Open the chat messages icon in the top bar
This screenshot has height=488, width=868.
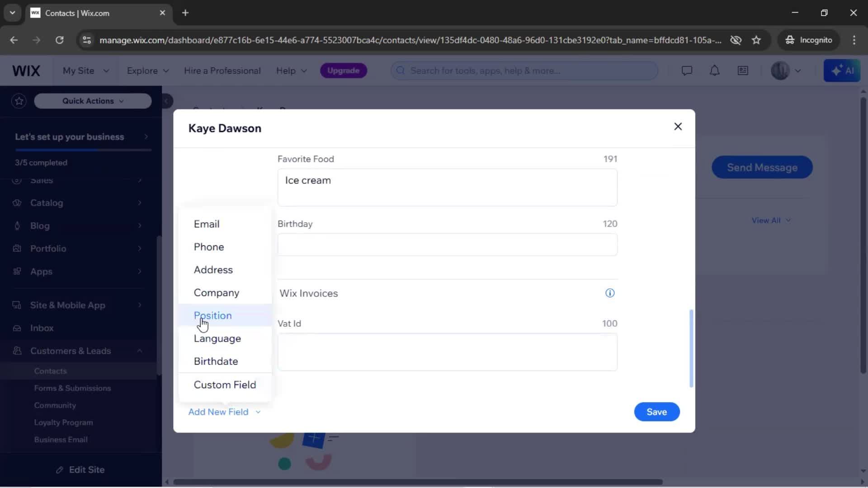click(687, 71)
